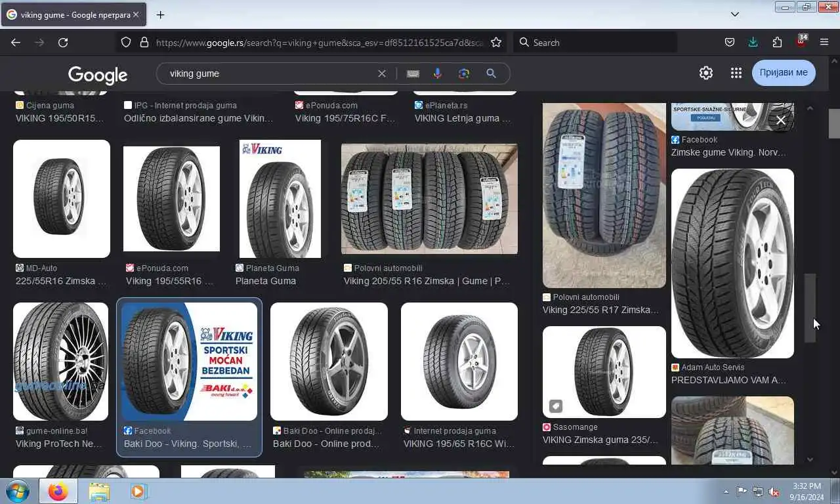The width and height of the screenshot is (840, 504).
Task: Go back to the previous page
Action: 16,43
